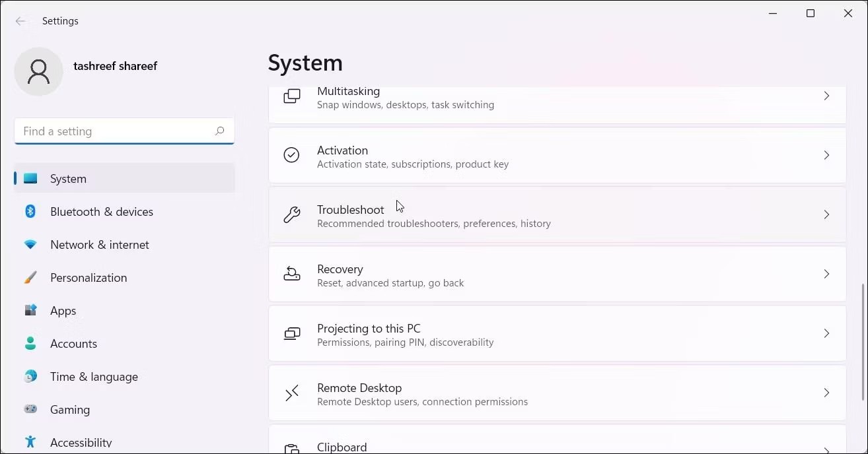868x454 pixels.
Task: Click the Troubleshoot wrench icon
Action: click(291, 214)
